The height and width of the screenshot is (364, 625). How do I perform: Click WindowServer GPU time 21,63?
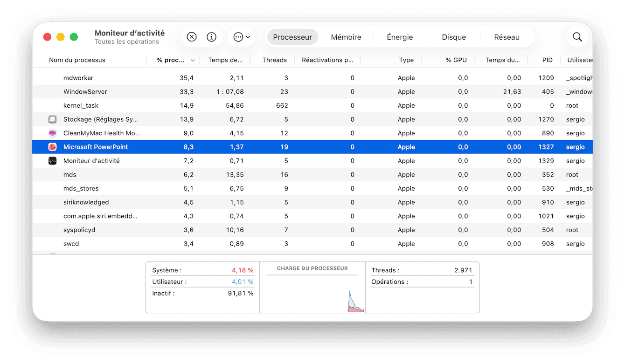click(x=512, y=92)
